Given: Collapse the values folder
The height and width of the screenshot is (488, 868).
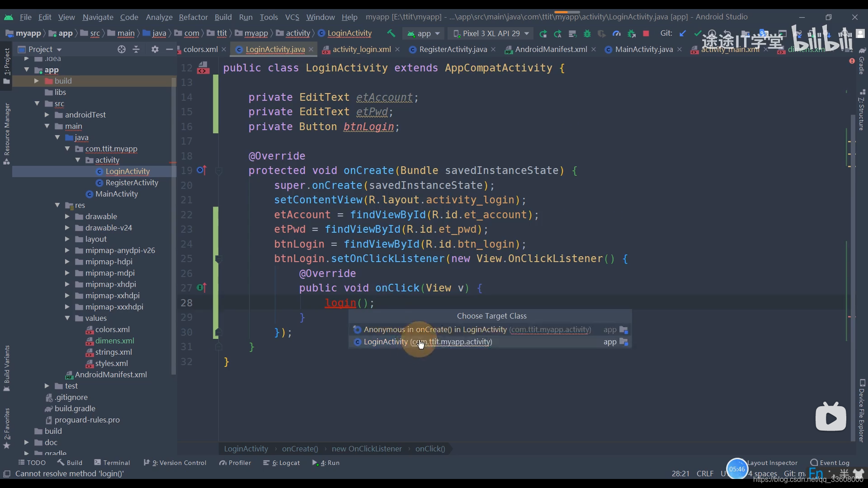Looking at the screenshot, I should (x=67, y=318).
